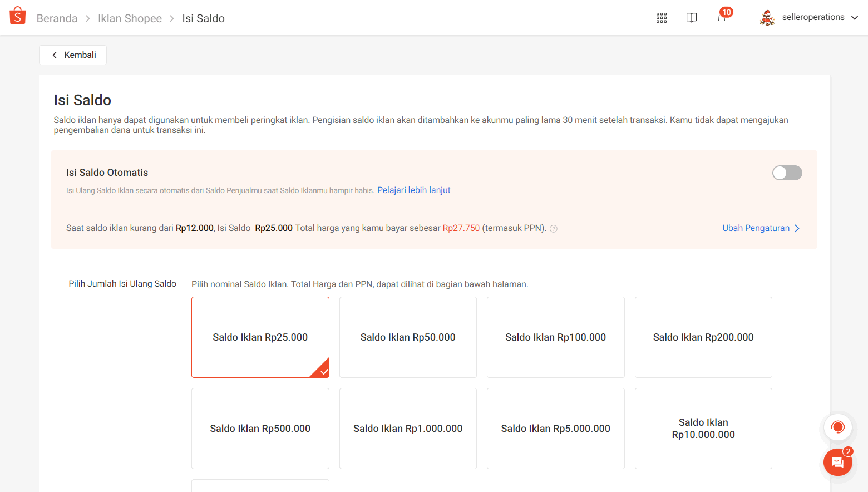
Task: Open the circular support assistant icon
Action: pos(837,427)
